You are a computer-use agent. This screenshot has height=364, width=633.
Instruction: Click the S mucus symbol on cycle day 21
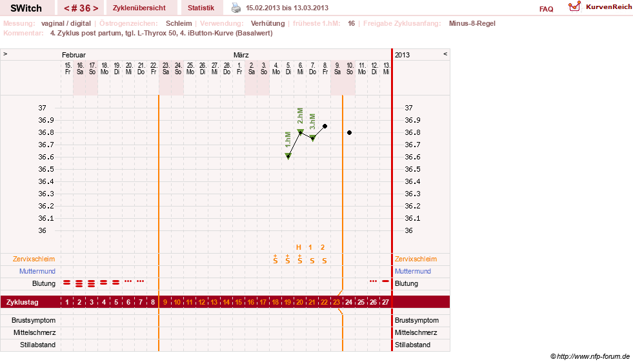(x=312, y=261)
